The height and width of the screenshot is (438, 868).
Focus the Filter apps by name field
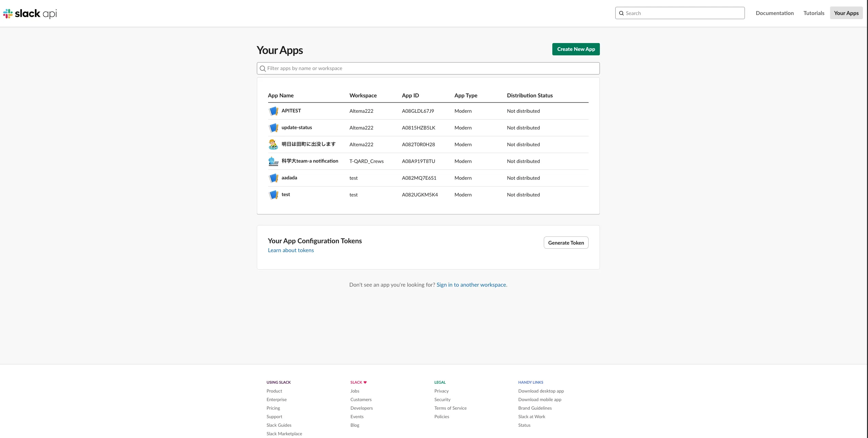[x=431, y=68]
